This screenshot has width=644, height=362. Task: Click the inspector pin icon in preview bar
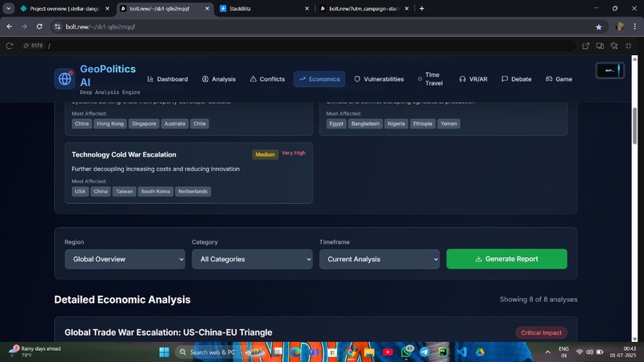pyautogui.click(x=614, y=46)
